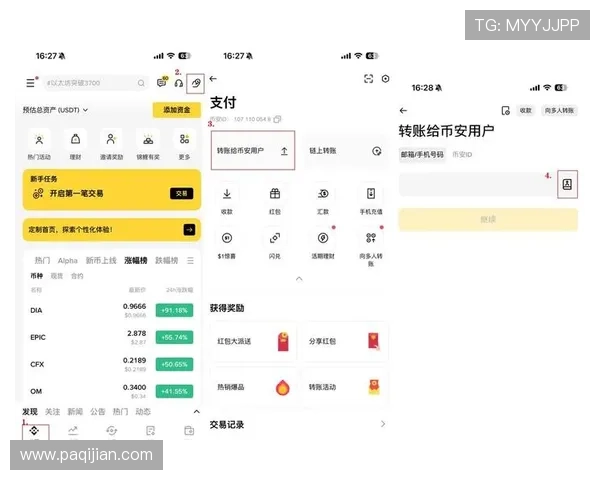Screen dimensions: 600x480
Task: Open transfer history icon on transfer screen
Action: coord(505,111)
